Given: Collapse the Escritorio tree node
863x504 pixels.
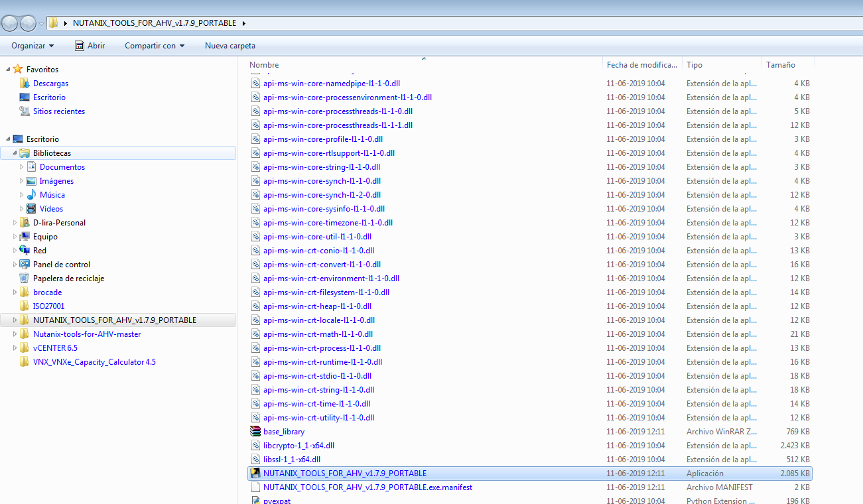Looking at the screenshot, I should coord(8,139).
